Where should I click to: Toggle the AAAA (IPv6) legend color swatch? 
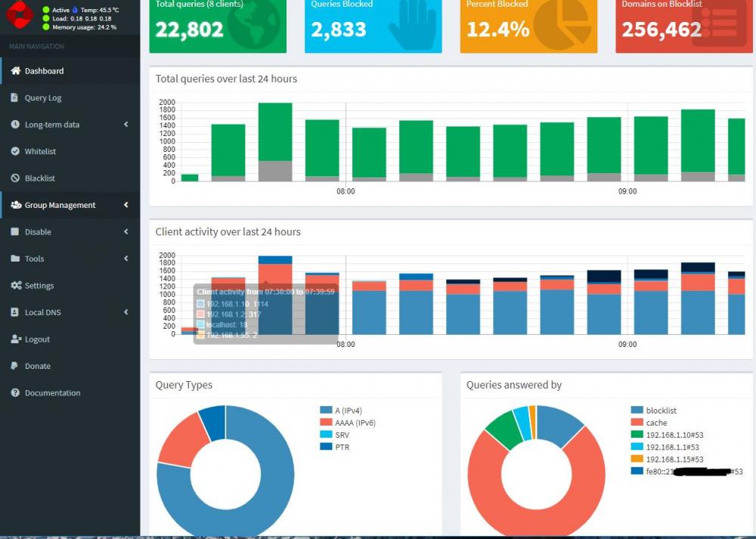(x=326, y=423)
